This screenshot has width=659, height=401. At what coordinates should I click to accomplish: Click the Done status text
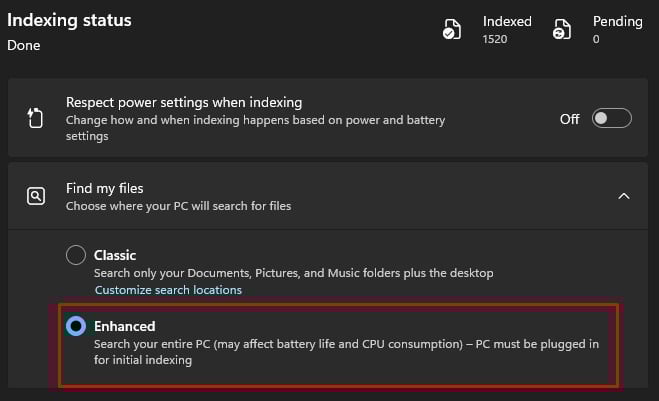23,45
